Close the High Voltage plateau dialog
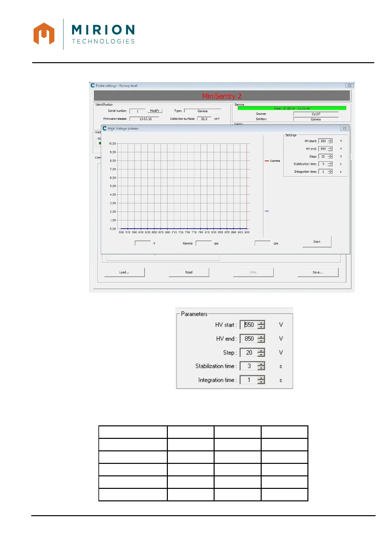 [344, 129]
